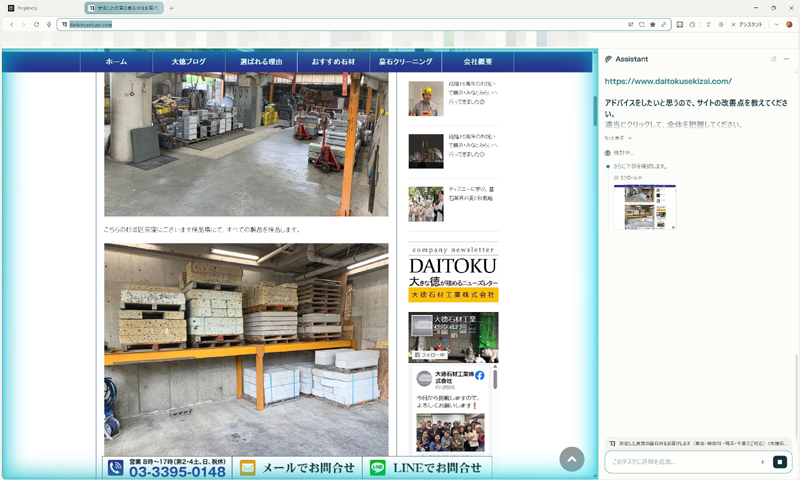Bookmark this page with the star icon

[x=653, y=24]
